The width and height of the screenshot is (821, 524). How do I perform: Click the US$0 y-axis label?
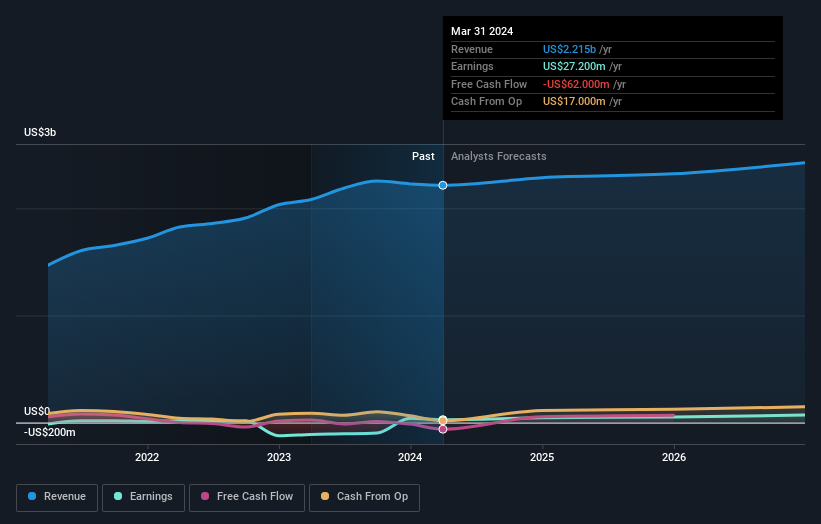(x=37, y=411)
